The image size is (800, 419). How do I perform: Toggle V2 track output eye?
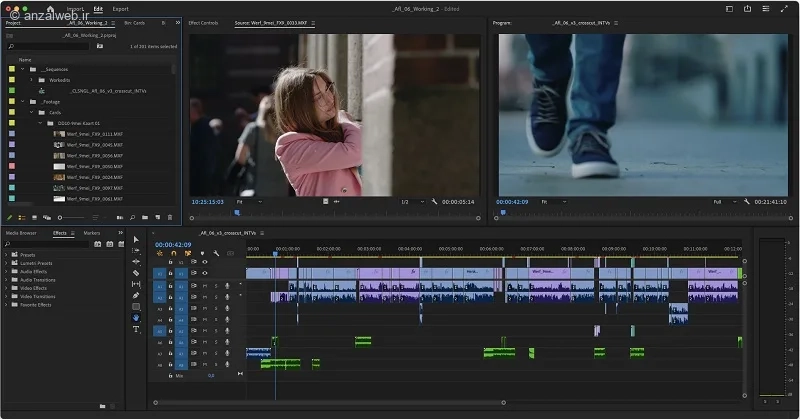(205, 262)
